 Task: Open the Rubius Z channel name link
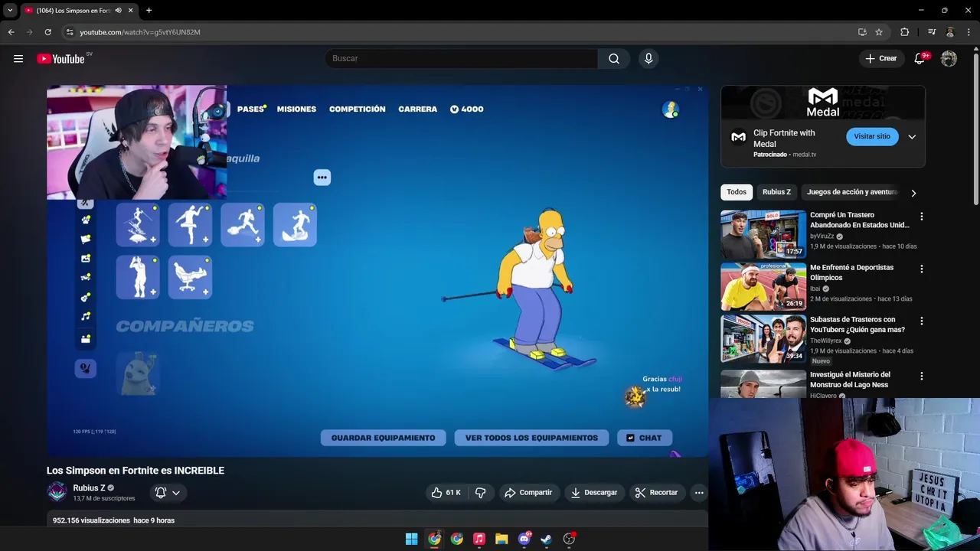(89, 488)
